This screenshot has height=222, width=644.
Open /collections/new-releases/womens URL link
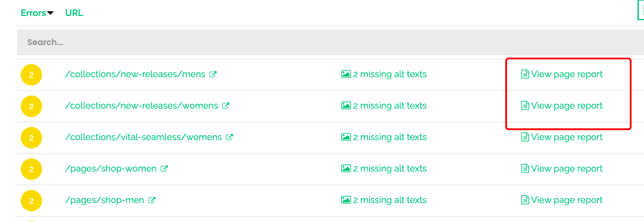tap(142, 106)
